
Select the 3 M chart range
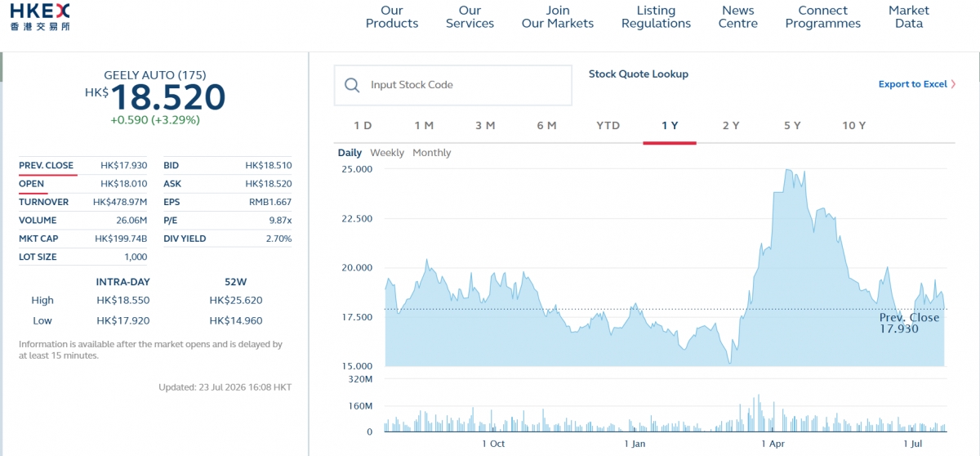(485, 125)
